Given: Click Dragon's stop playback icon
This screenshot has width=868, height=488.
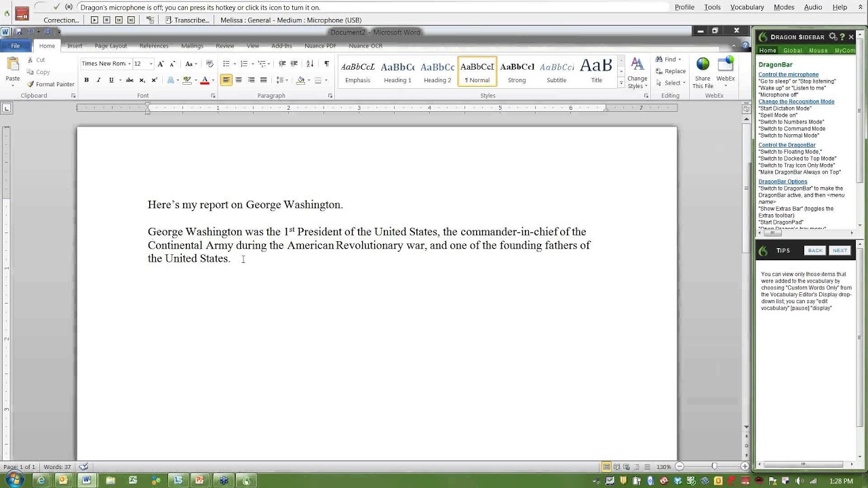Looking at the screenshot, I should [x=106, y=20].
